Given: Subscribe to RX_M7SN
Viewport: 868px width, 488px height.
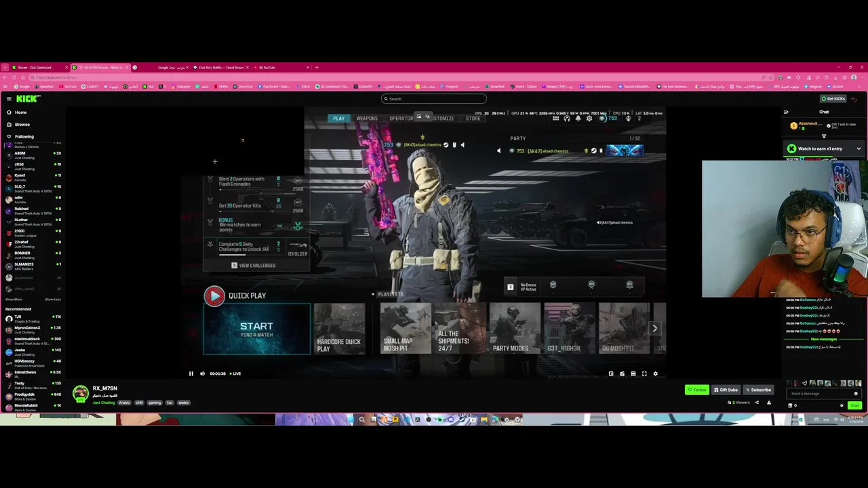Looking at the screenshot, I should tap(758, 390).
